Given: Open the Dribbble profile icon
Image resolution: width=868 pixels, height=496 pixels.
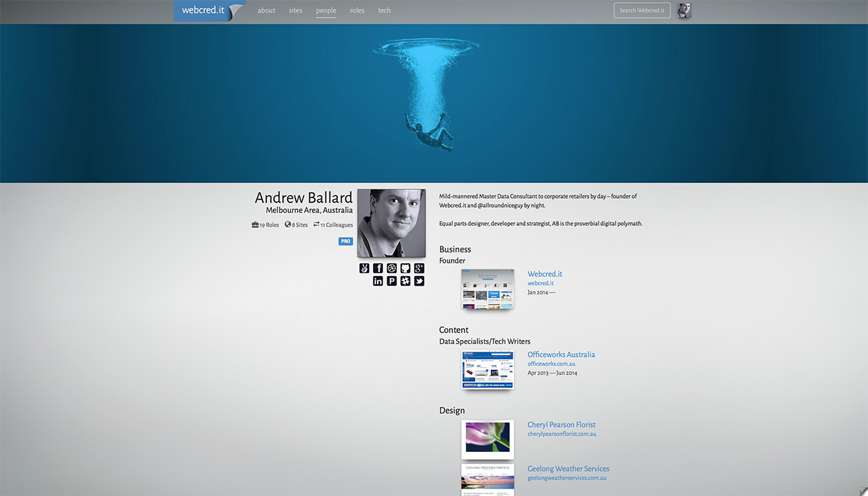Looking at the screenshot, I should tap(391, 268).
